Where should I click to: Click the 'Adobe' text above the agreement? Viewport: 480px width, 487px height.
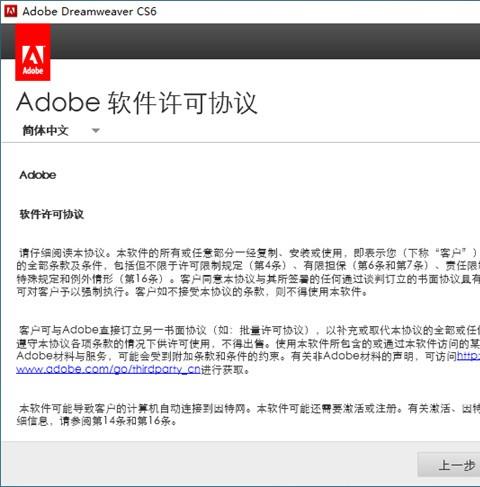[38, 175]
